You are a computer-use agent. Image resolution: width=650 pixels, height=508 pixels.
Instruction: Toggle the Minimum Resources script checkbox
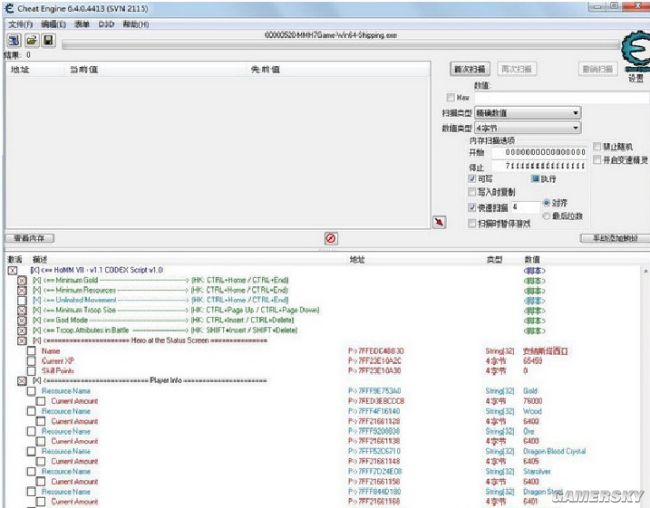[22, 290]
